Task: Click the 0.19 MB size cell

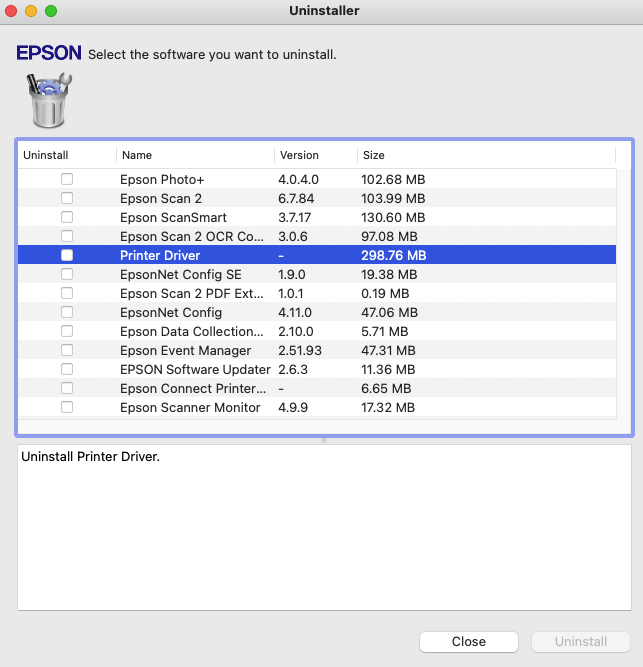Action: pos(385,294)
